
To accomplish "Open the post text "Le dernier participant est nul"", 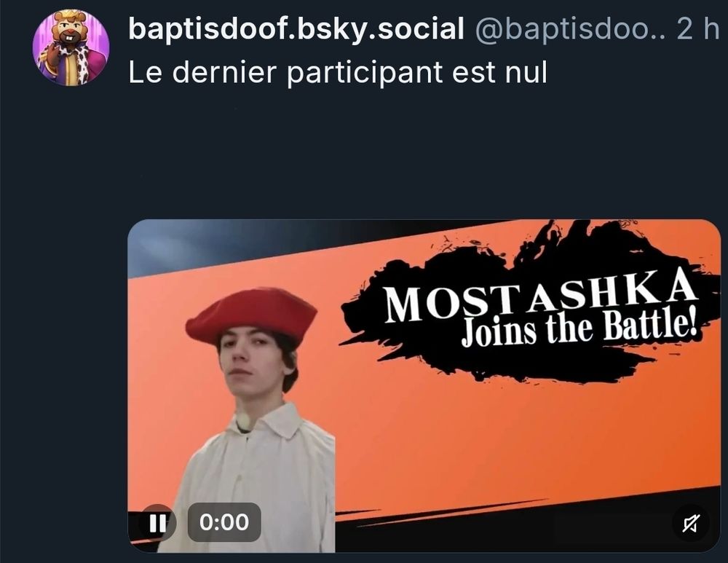I will (x=338, y=72).
